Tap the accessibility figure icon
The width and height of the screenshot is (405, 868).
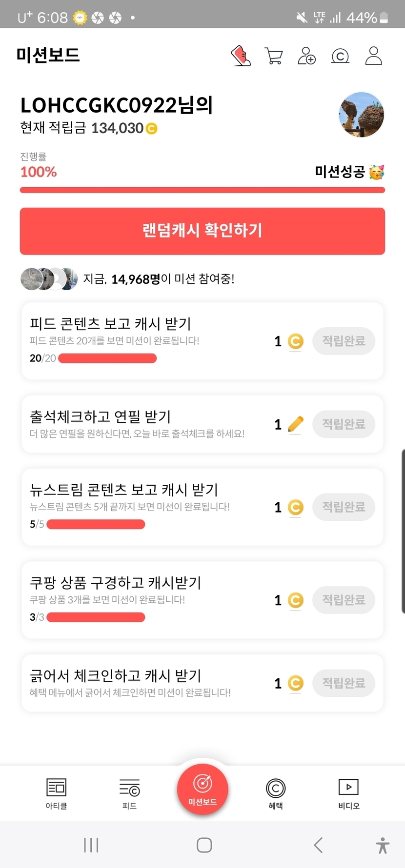(x=383, y=845)
